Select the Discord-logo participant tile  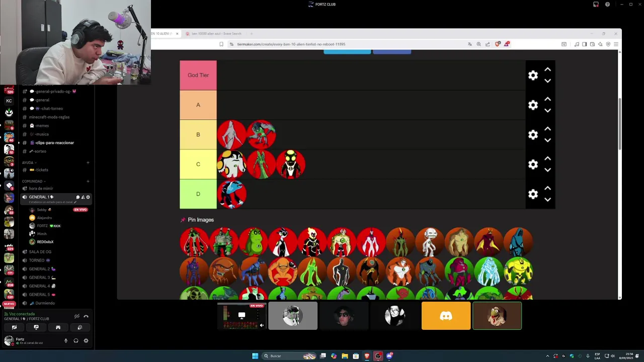coord(446,316)
